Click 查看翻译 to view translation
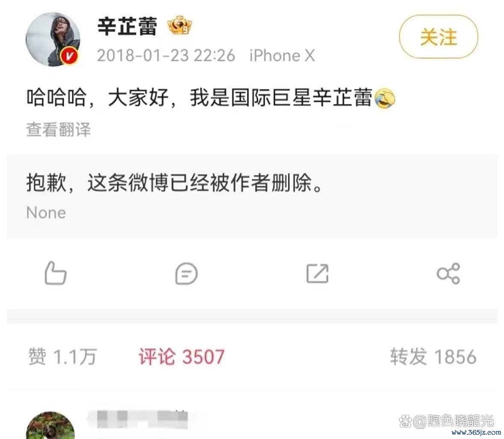The image size is (504, 439). pyautogui.click(x=59, y=129)
